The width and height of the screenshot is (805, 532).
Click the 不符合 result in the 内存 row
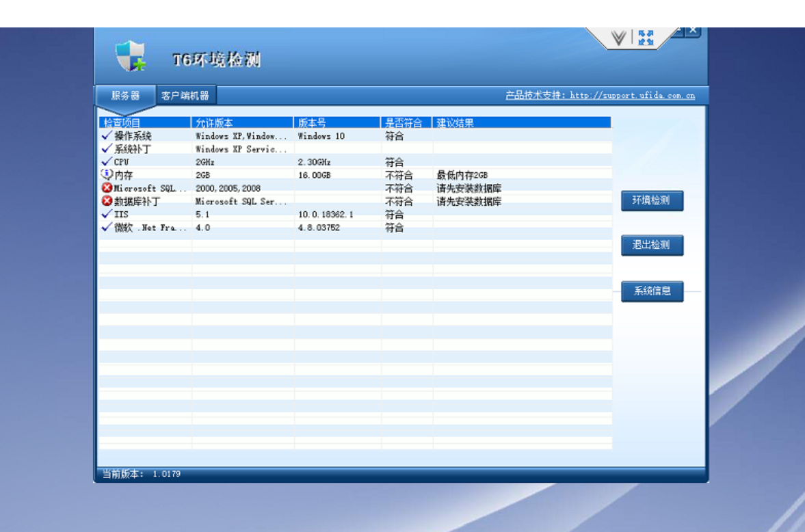[399, 175]
